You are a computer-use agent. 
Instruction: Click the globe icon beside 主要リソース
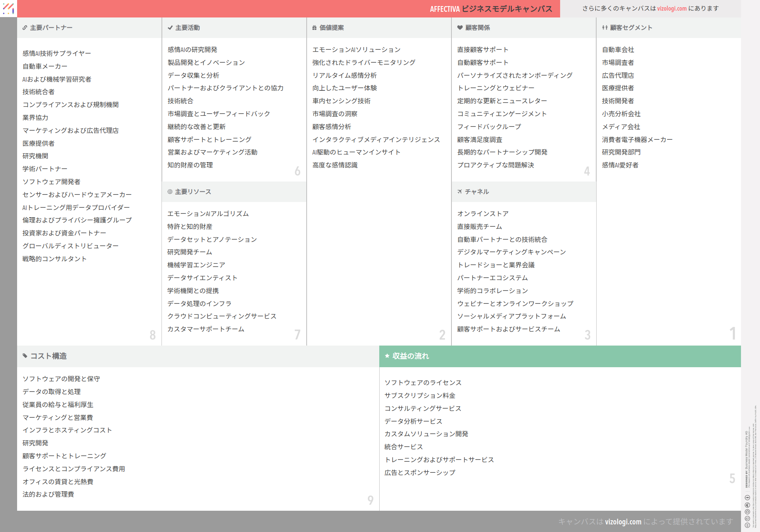pyautogui.click(x=170, y=192)
